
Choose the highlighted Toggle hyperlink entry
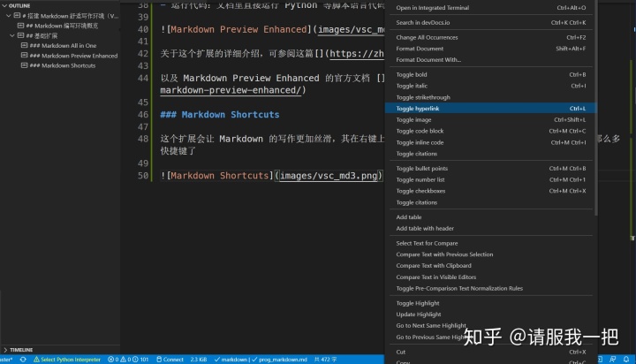491,109
